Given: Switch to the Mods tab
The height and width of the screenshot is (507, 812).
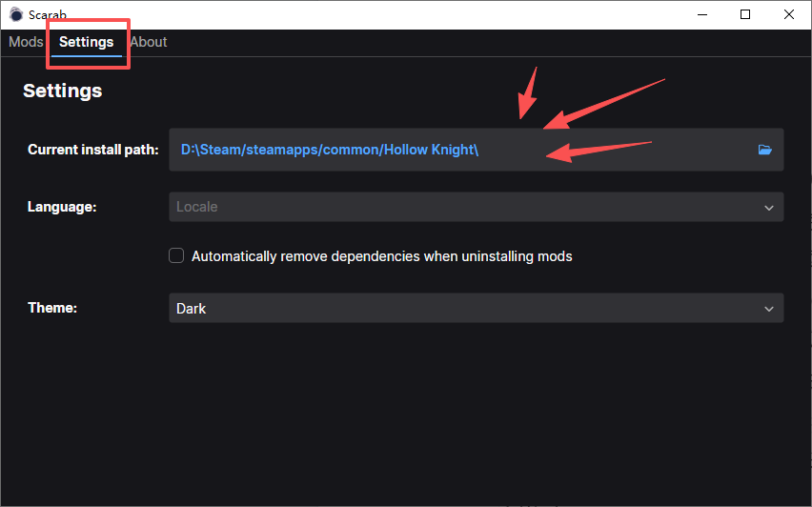Looking at the screenshot, I should tap(26, 42).
